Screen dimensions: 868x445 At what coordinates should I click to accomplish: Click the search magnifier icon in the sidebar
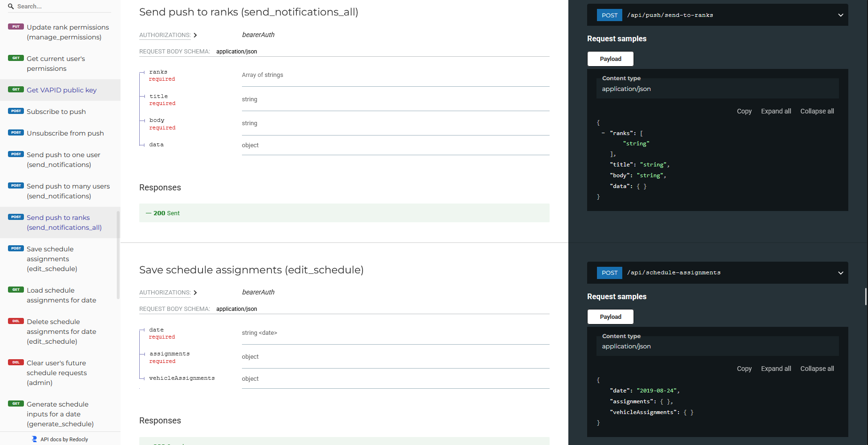coord(10,6)
